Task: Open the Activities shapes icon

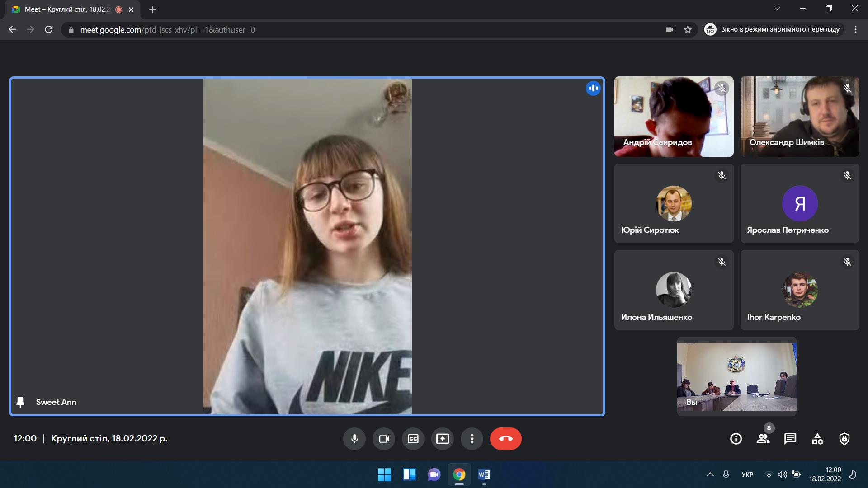Action: [817, 439]
